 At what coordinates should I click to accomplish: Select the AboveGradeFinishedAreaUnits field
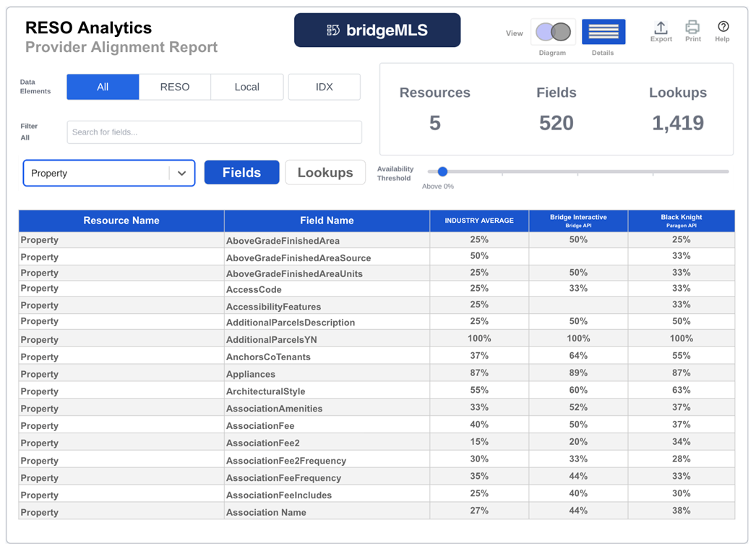click(x=294, y=273)
